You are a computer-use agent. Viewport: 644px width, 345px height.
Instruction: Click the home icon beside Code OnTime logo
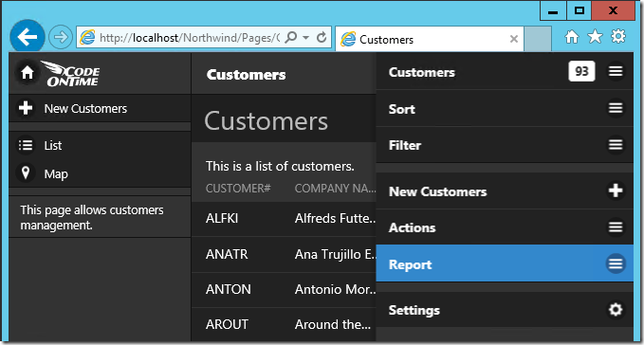pyautogui.click(x=28, y=73)
